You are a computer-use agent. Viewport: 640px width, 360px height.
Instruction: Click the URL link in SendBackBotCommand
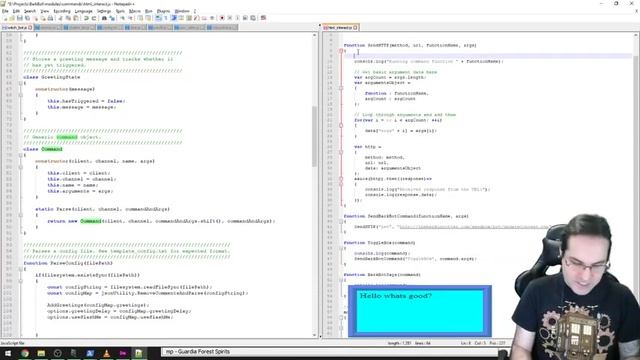point(473,227)
